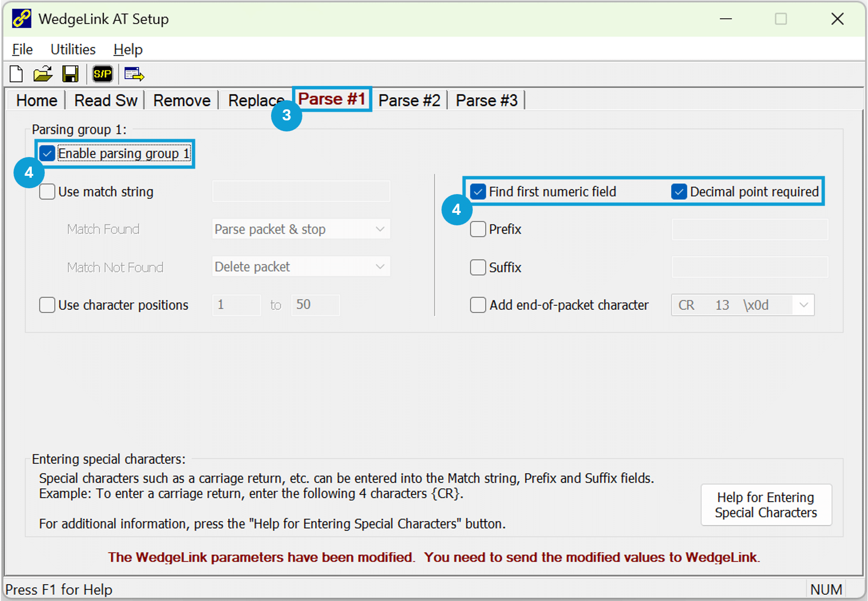Screen dimensions: 868x601
Task: Uncheck Find first numeric field
Action: point(477,191)
